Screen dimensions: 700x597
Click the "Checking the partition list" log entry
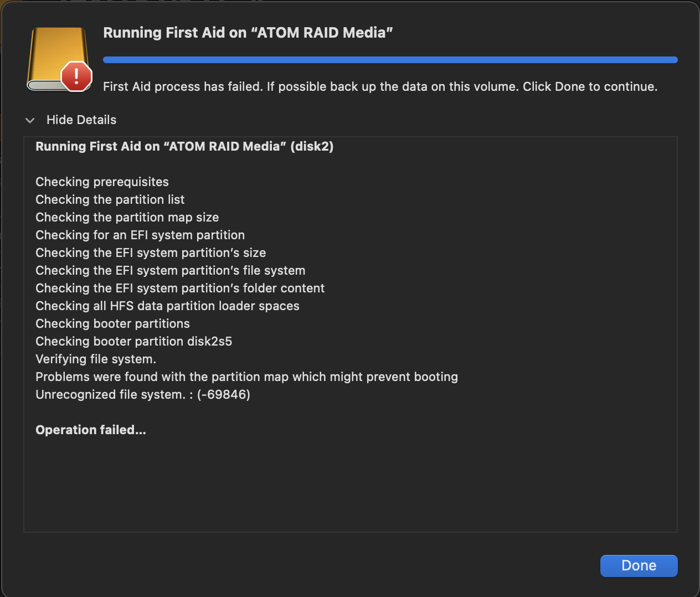[110, 200]
